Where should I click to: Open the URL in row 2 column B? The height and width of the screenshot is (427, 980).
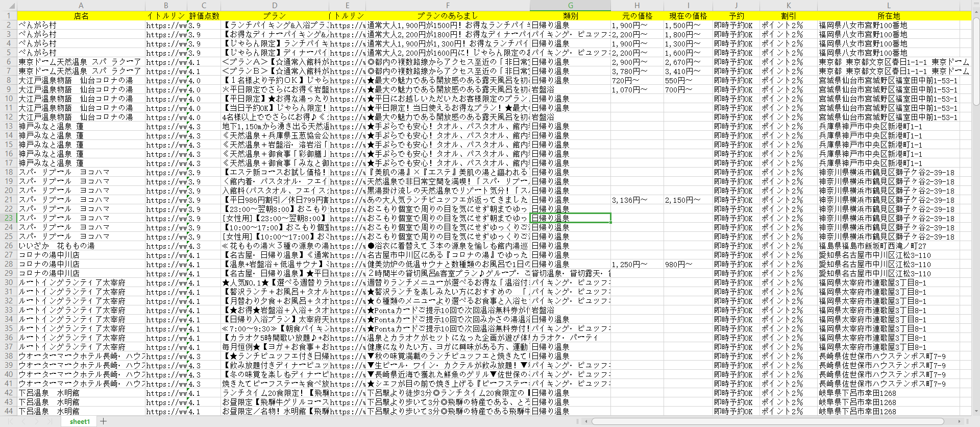pos(165,25)
